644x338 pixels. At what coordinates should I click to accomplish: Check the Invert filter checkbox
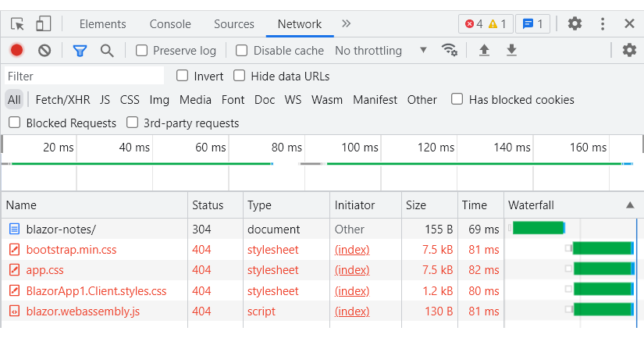click(182, 76)
